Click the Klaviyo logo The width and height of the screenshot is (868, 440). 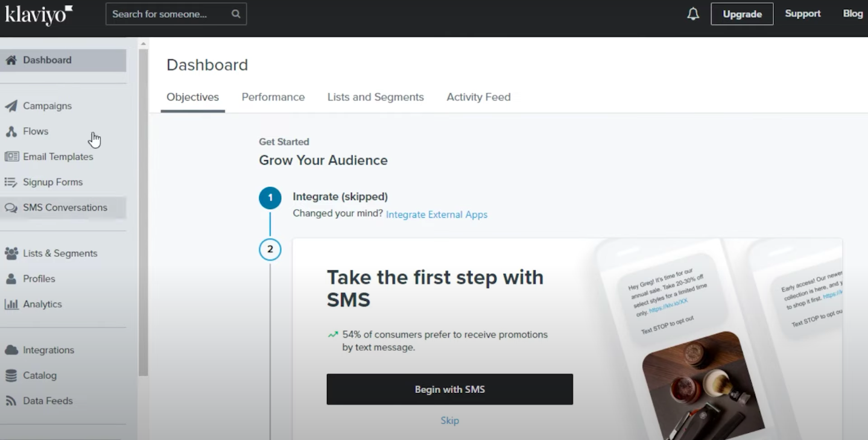tap(39, 14)
